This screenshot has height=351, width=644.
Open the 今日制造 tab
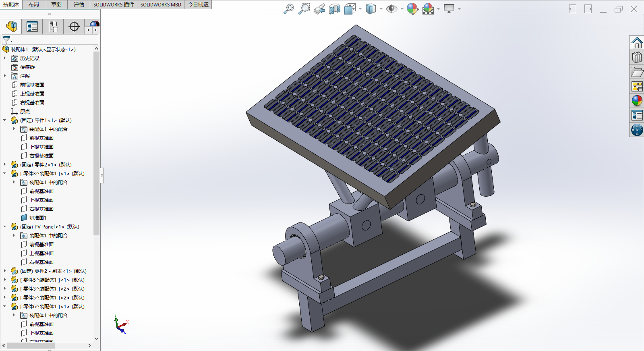198,4
